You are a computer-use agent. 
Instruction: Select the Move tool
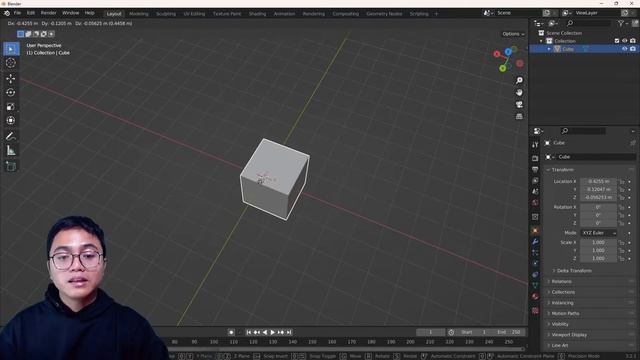11,78
